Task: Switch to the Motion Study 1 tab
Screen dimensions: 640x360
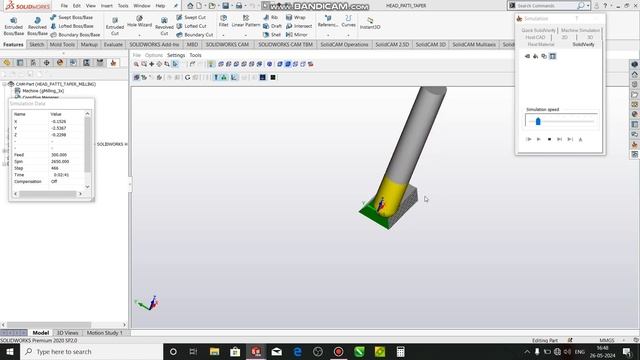Action: click(104, 333)
